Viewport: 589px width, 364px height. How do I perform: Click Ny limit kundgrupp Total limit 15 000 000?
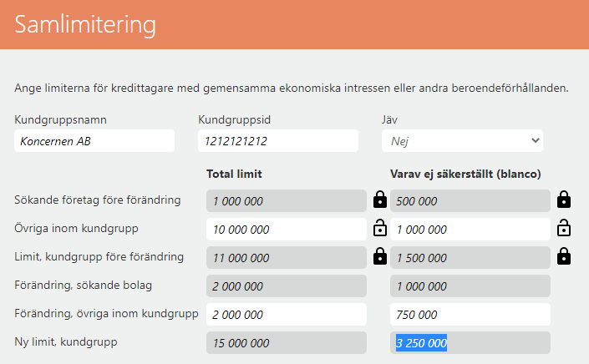[287, 342]
